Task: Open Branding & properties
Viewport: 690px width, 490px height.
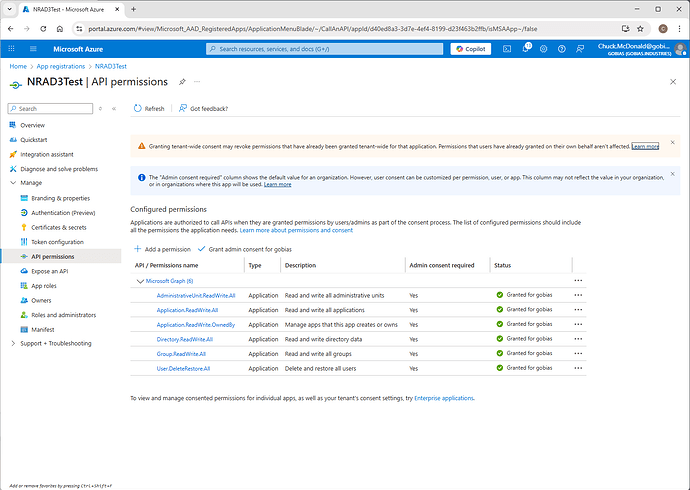Action: point(60,198)
